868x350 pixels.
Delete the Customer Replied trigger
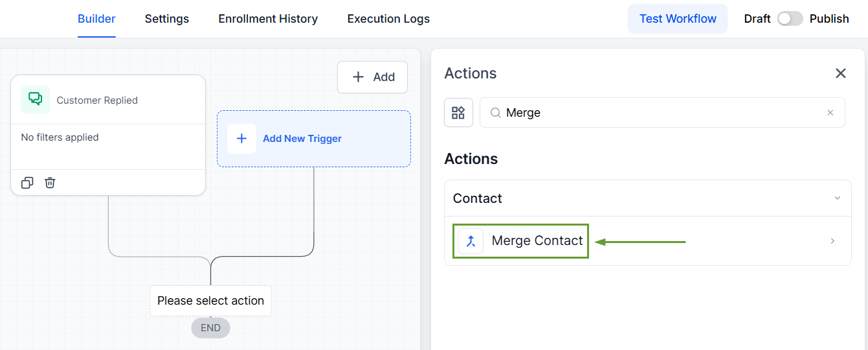coord(50,183)
